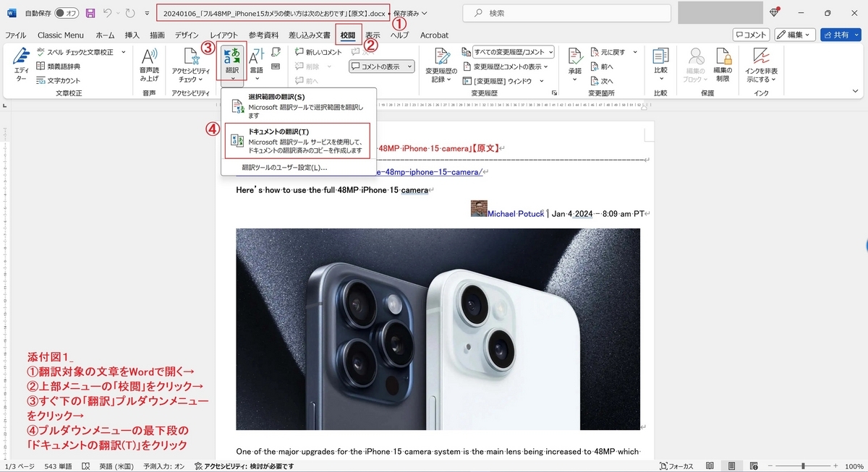Open the ファイル tab

tap(16, 35)
